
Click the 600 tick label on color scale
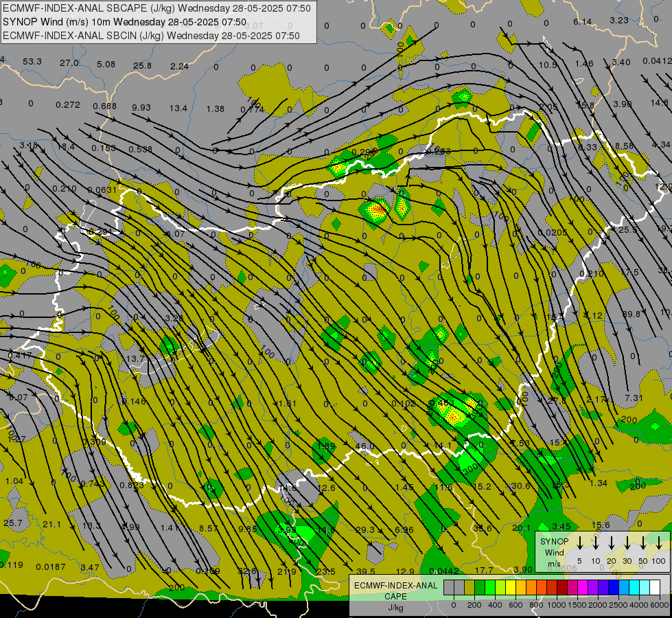tap(515, 605)
